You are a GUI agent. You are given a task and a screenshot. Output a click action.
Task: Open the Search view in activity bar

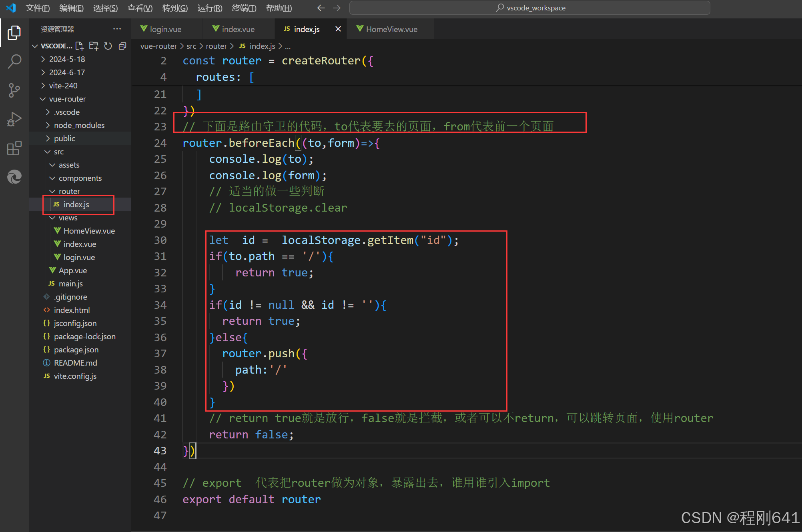tap(14, 62)
